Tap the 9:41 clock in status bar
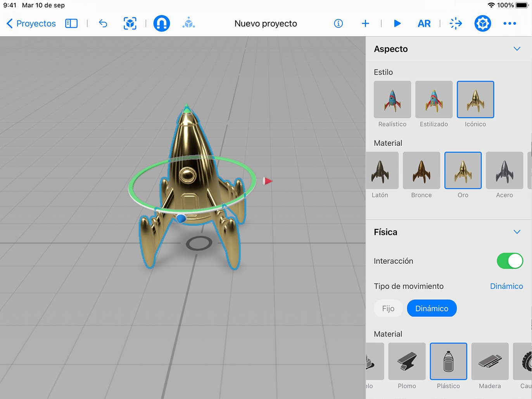Screen dimensions: 532x399 pos(10,5)
